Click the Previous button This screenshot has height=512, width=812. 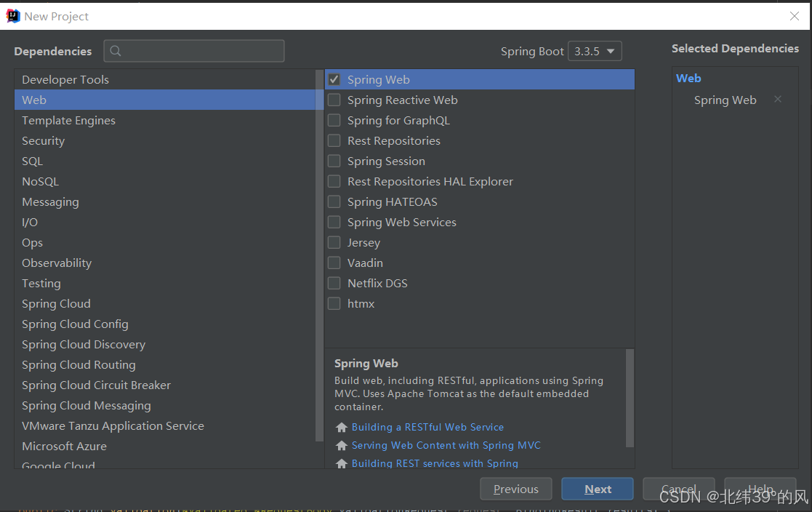pos(515,489)
